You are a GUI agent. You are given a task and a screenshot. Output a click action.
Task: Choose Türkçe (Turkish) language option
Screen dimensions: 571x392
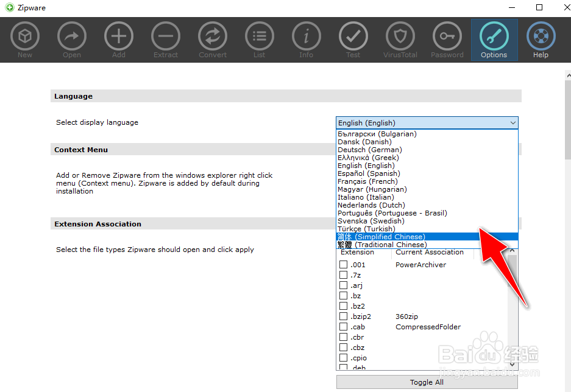click(427, 229)
